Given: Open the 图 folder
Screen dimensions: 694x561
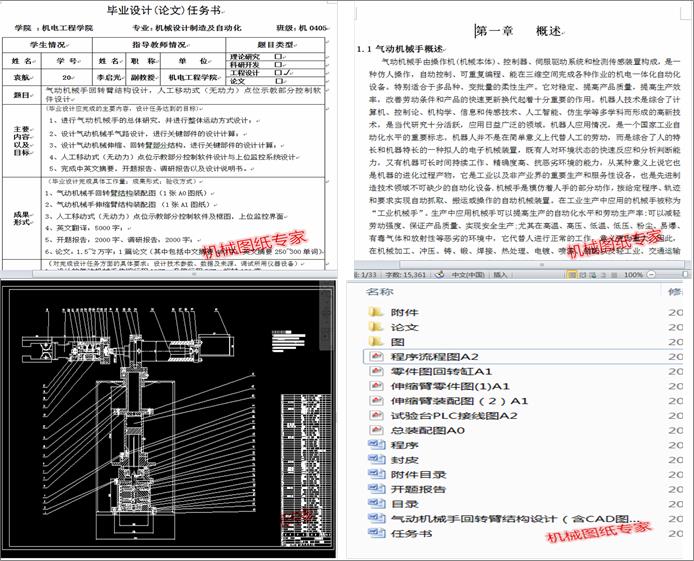Looking at the screenshot, I should pos(386,342).
